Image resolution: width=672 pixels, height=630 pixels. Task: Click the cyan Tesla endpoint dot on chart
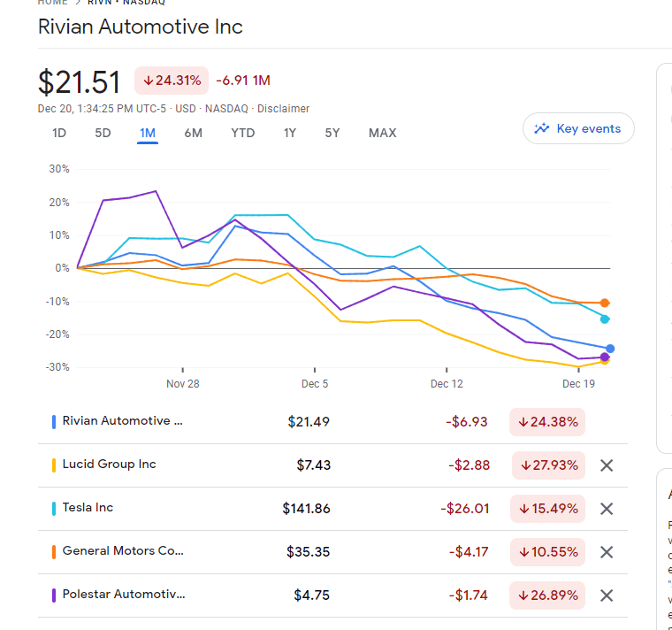(605, 319)
